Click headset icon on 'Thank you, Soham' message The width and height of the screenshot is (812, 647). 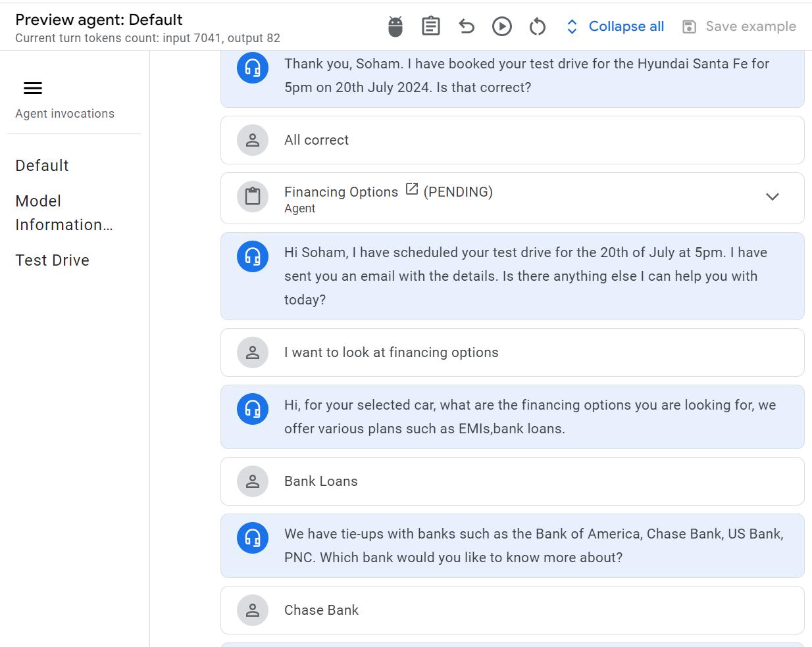(253, 68)
